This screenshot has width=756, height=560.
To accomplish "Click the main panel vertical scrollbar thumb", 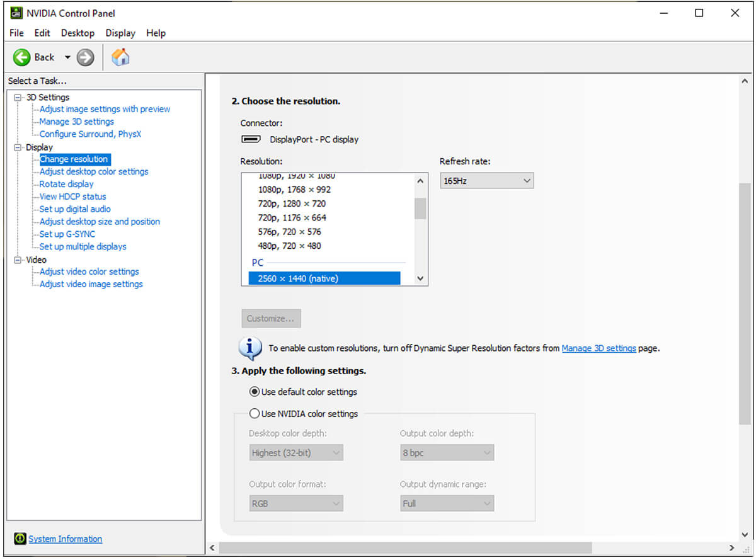I will pyautogui.click(x=745, y=303).
